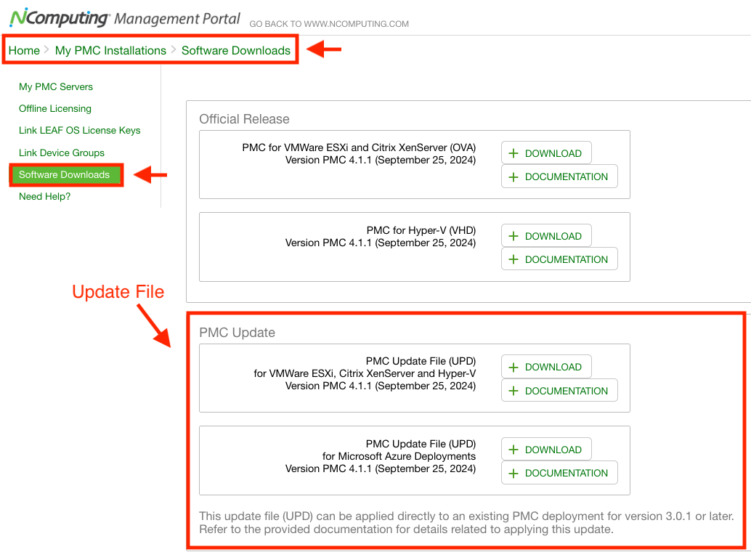Image resolution: width=751 pixels, height=560 pixels.
Task: Open the NComputing Management Portal logo
Action: [125, 17]
